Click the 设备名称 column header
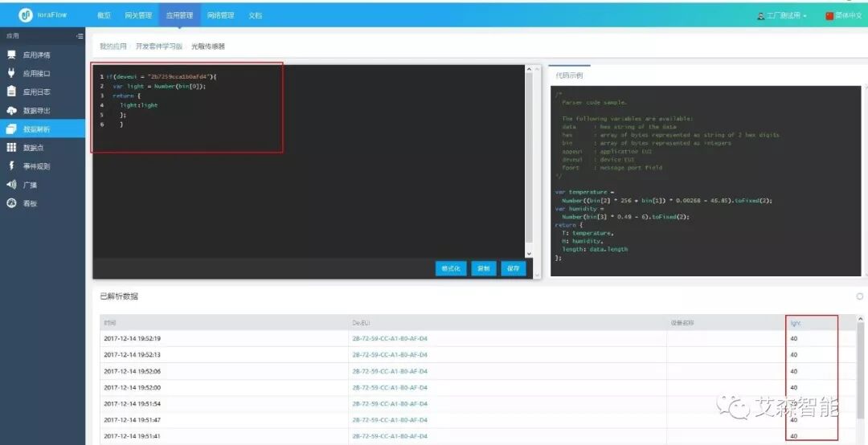The width and height of the screenshot is (868, 445). coord(682,323)
